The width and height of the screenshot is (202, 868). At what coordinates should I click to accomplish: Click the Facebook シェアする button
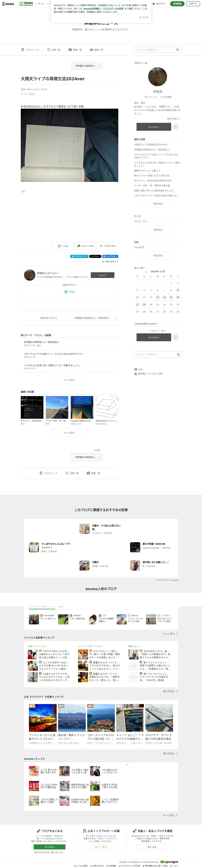pos(110,256)
